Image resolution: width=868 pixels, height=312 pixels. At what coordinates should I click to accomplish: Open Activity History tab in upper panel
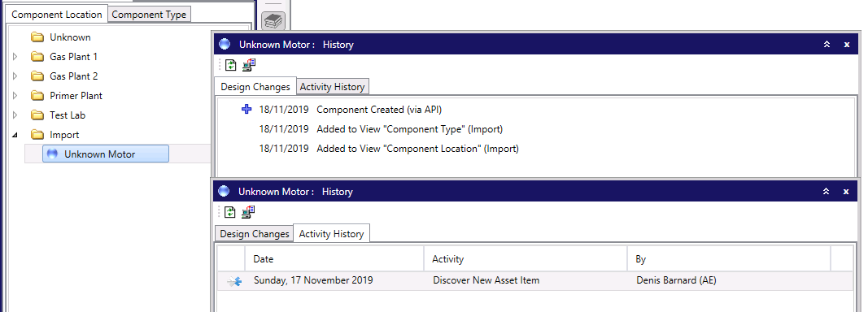tap(332, 87)
